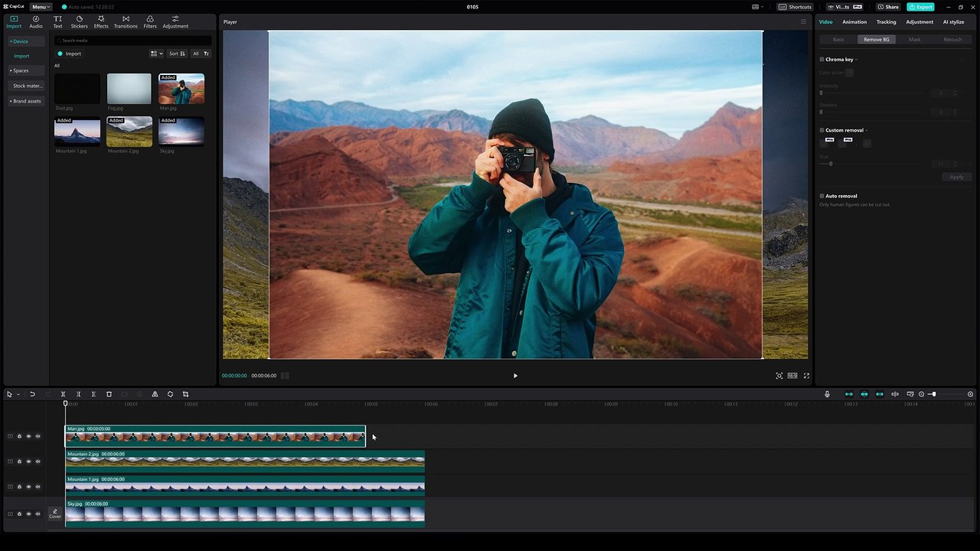Click the microphone record icon
The image size is (980, 551).
pos(827,394)
